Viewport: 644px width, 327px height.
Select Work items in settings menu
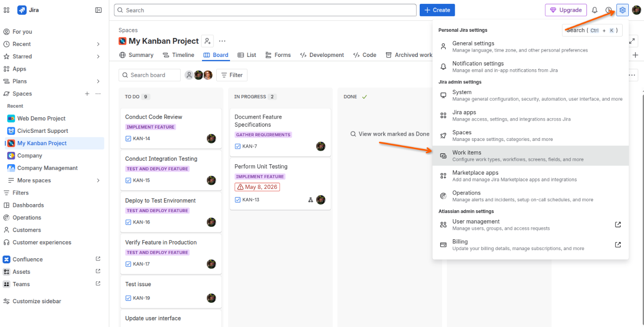[530, 156]
